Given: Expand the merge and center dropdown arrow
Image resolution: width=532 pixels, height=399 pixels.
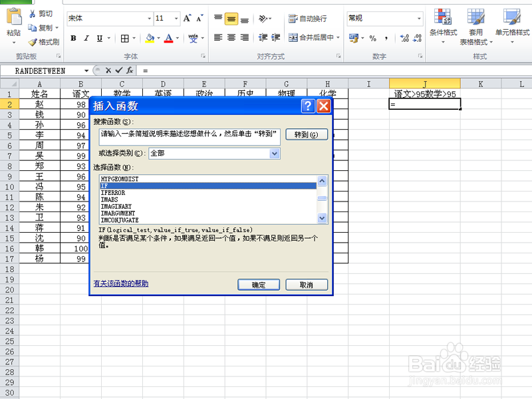Looking at the screenshot, I should tap(338, 37).
